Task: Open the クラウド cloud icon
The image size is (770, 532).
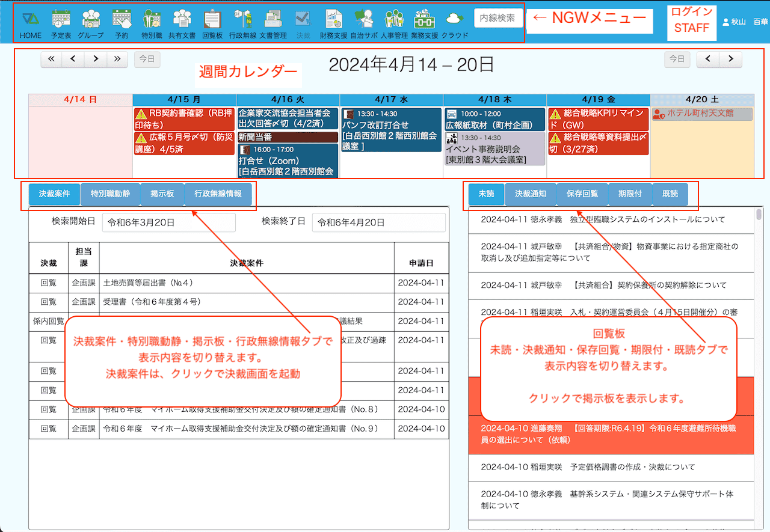Action: coord(455,23)
